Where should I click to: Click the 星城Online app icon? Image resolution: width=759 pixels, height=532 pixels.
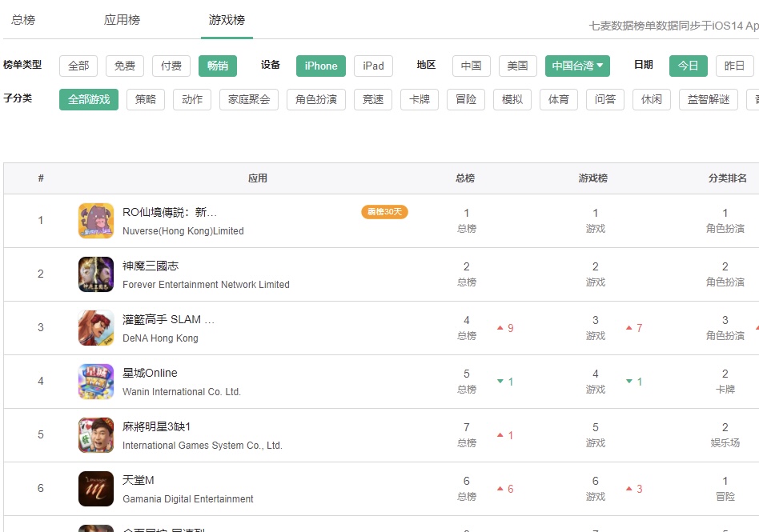pyautogui.click(x=95, y=381)
